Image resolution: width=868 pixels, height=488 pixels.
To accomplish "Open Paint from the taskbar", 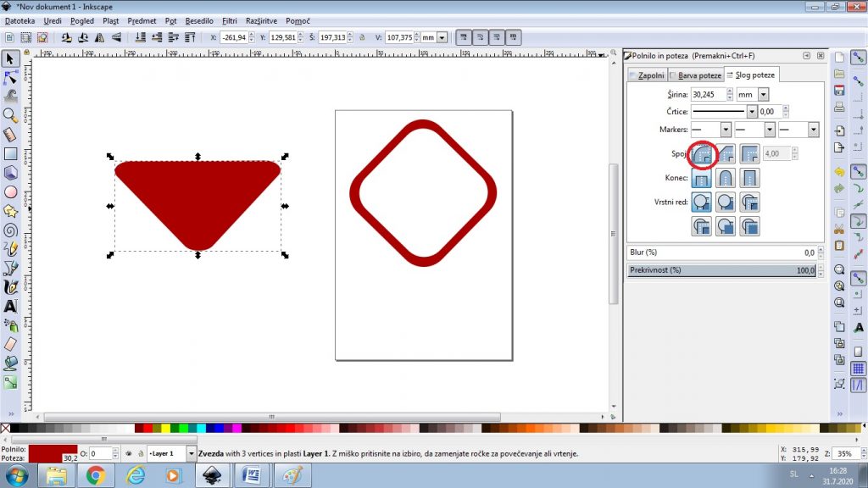I will 292,475.
